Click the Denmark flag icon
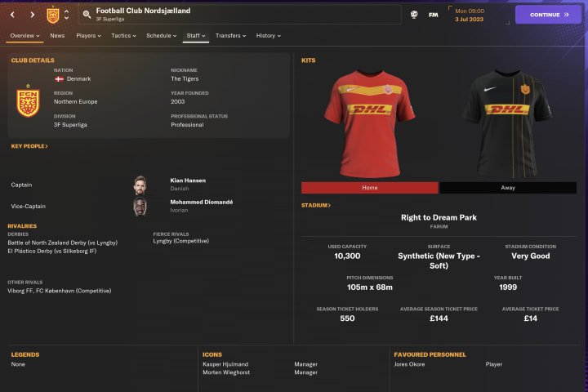 [60, 79]
